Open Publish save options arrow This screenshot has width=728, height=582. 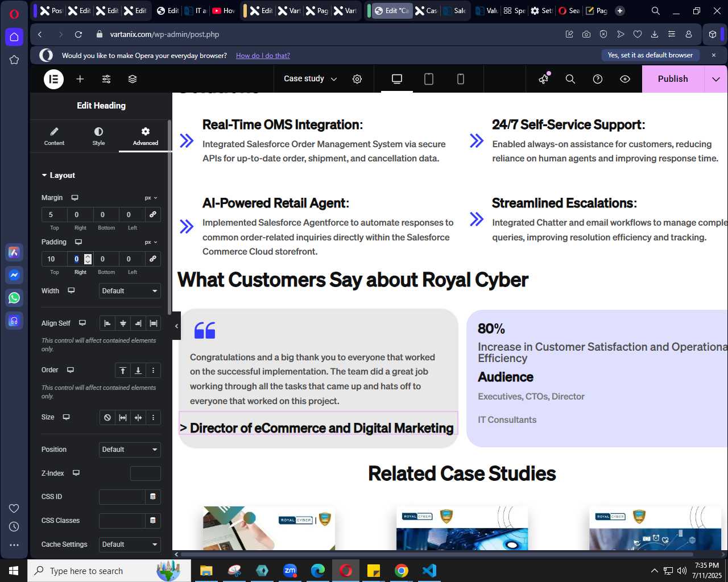pos(716,79)
